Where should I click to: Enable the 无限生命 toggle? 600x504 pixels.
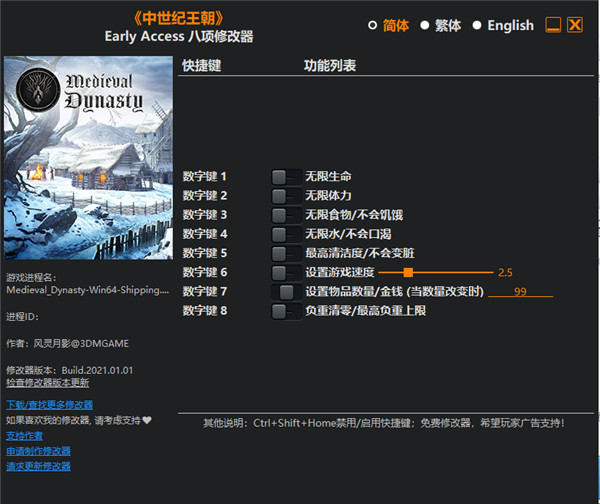click(285, 176)
